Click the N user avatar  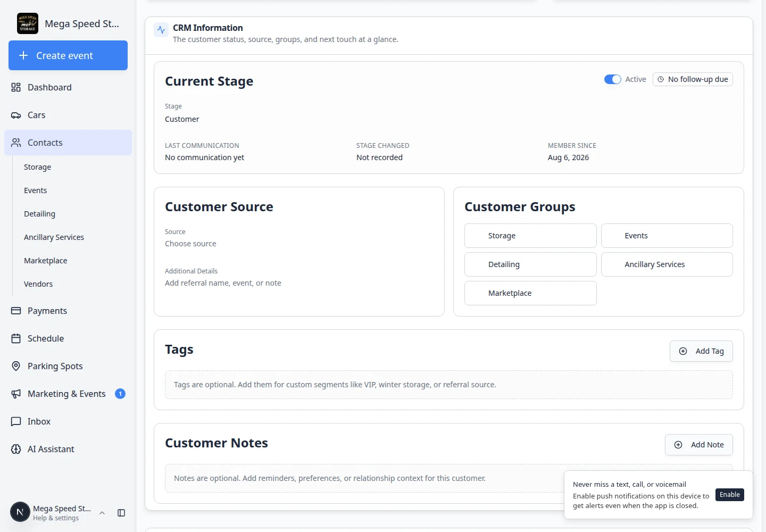tap(20, 512)
